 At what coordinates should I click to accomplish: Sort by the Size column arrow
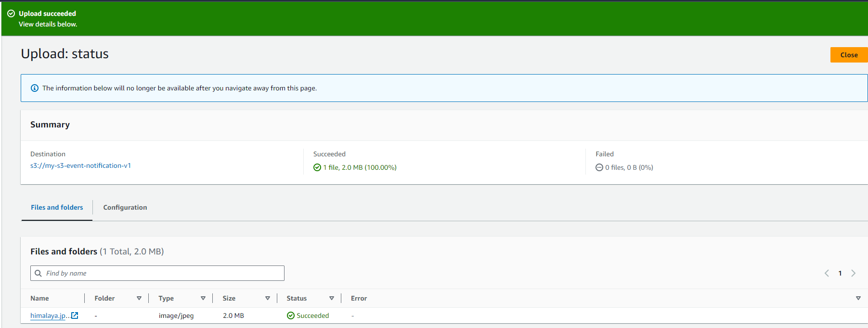coord(268,298)
